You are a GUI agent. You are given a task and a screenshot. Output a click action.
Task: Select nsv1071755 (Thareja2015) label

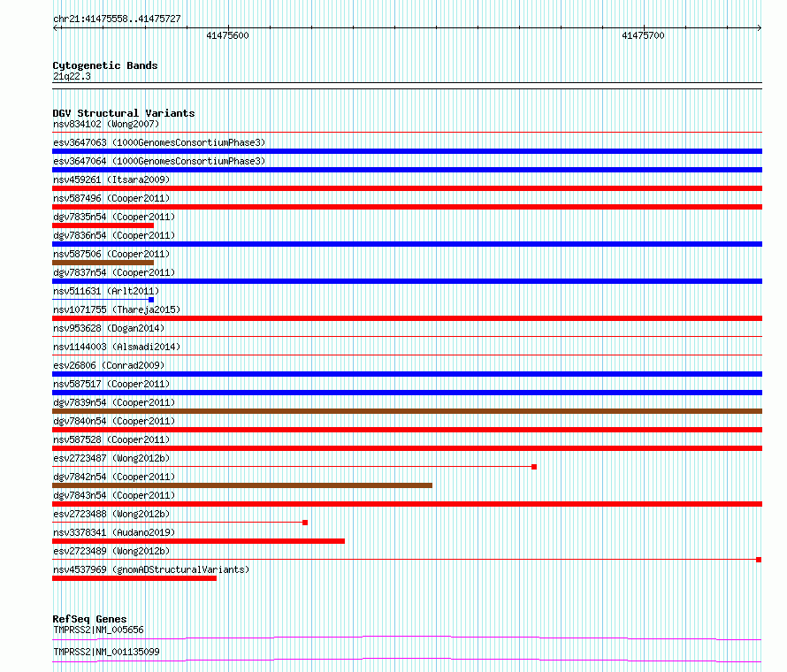point(117,309)
